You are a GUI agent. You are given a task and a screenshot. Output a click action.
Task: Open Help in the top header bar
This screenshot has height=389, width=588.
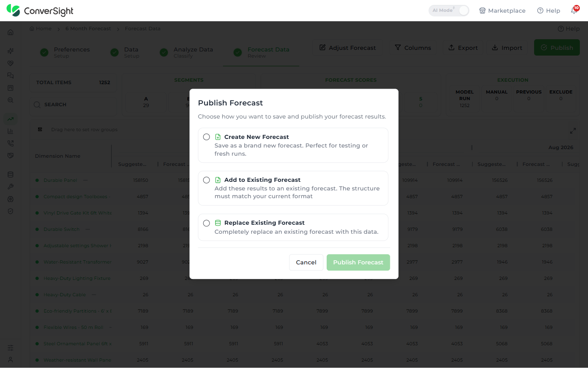pos(549,11)
